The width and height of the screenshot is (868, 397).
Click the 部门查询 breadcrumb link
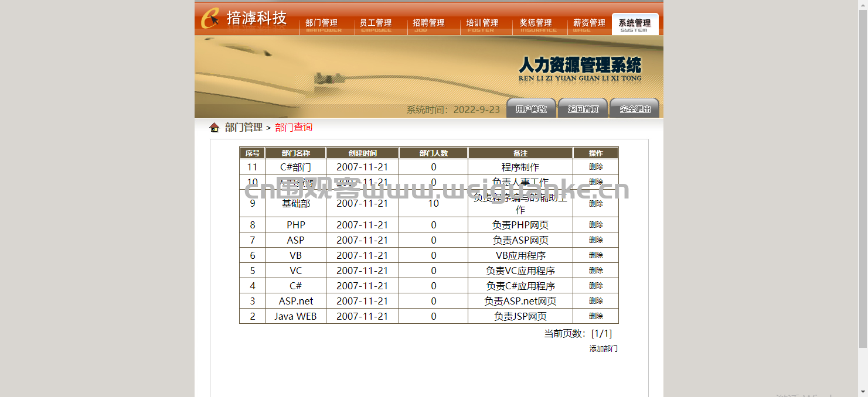[294, 128]
